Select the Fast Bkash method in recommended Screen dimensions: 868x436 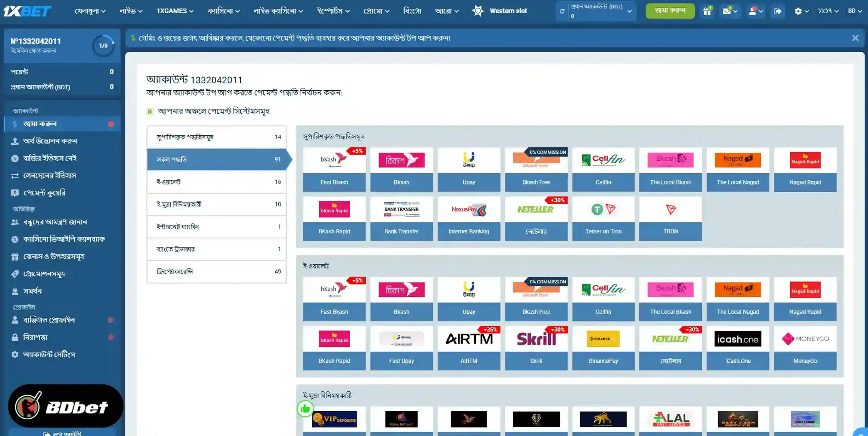[x=334, y=169]
